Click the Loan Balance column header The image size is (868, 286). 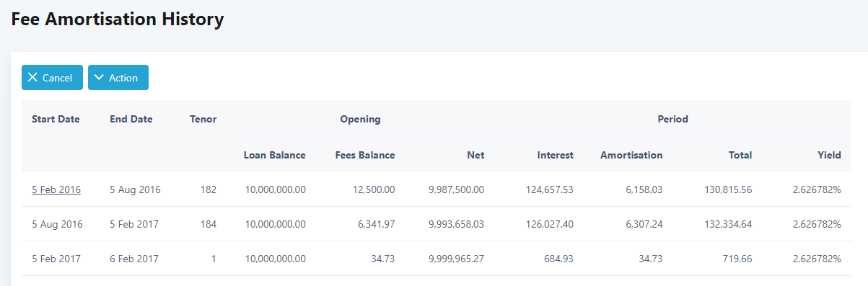(x=274, y=155)
